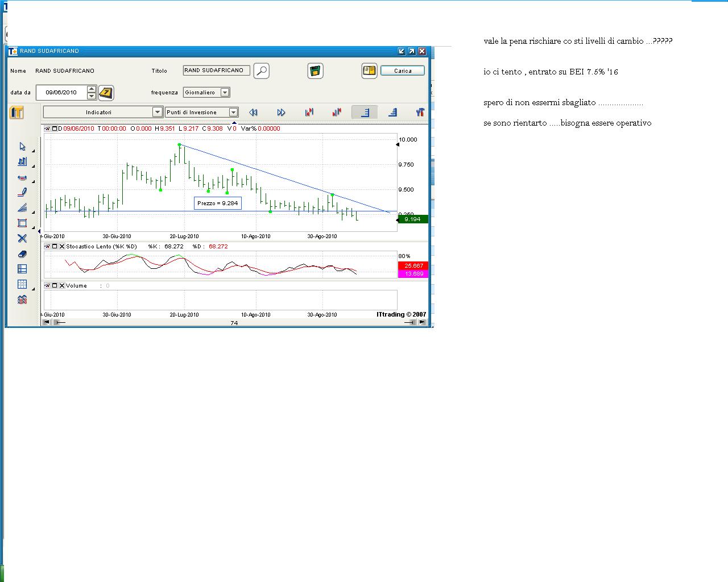
Task: Click the Prezzo = 9.284 label box
Action: [218, 203]
